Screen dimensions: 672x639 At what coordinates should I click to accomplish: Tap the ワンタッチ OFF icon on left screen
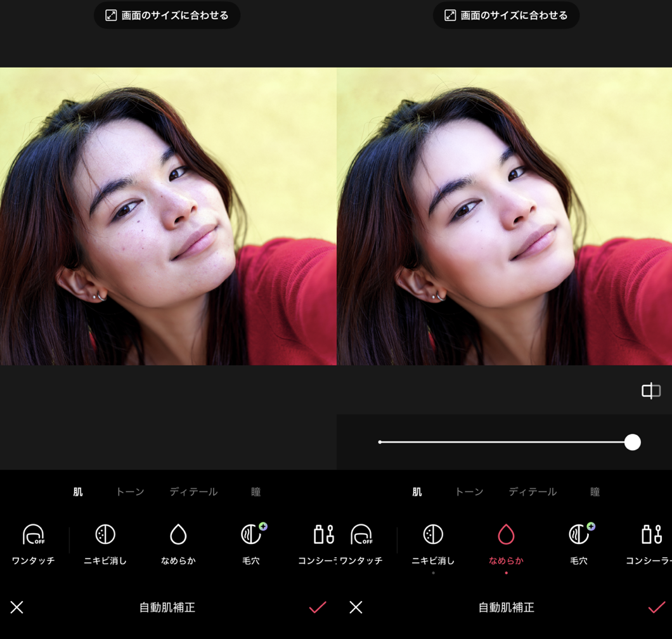(34, 535)
